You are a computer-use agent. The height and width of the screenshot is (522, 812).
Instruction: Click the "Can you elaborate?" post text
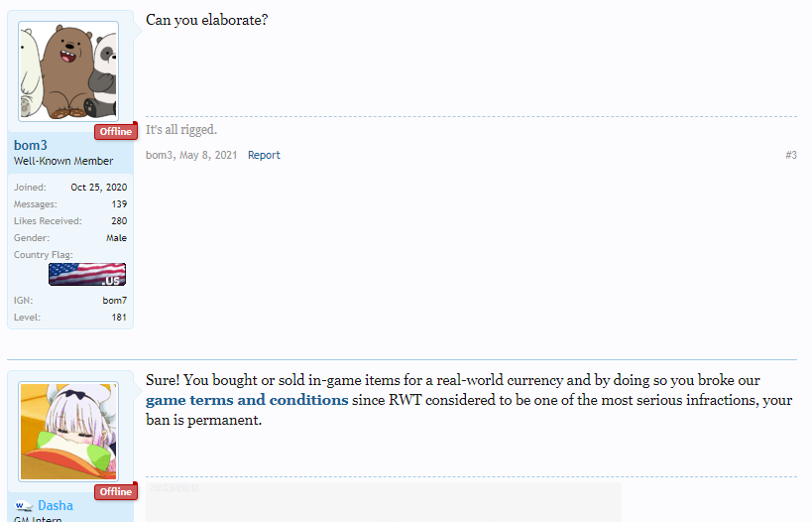click(x=206, y=20)
